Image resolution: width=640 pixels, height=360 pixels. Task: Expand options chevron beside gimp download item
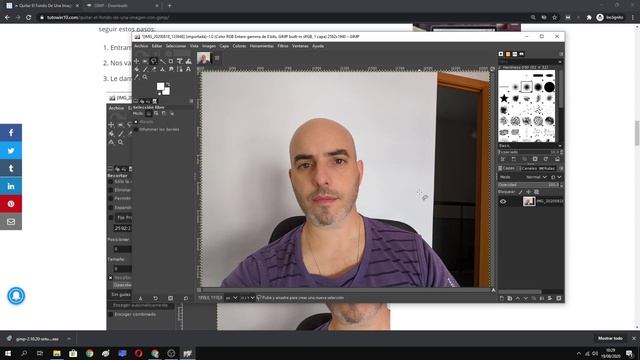click(69, 339)
